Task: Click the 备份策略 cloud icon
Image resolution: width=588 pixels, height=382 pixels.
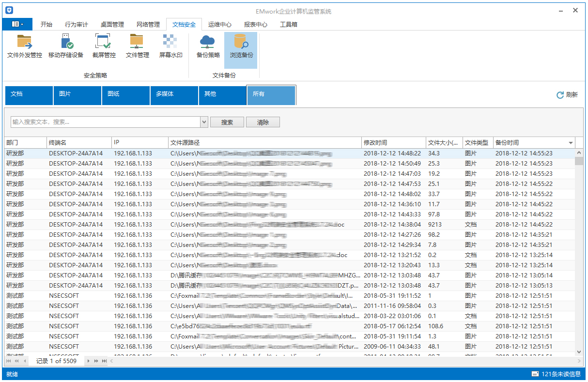Action: [208, 42]
